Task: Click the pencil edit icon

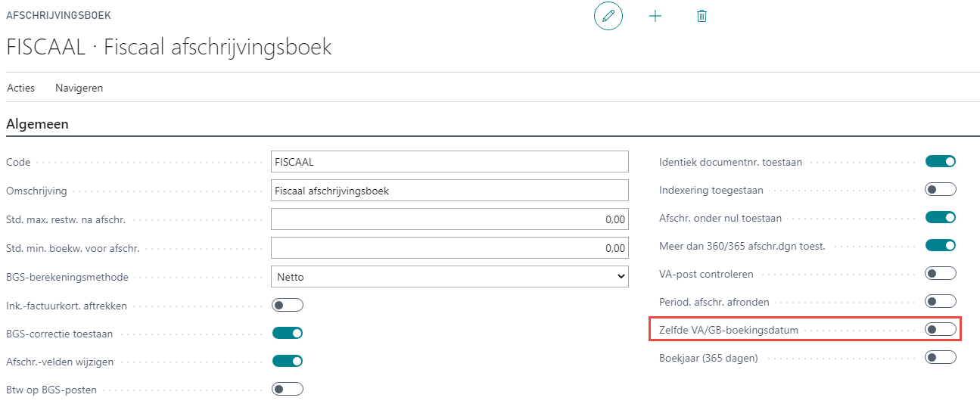Action: pos(608,16)
